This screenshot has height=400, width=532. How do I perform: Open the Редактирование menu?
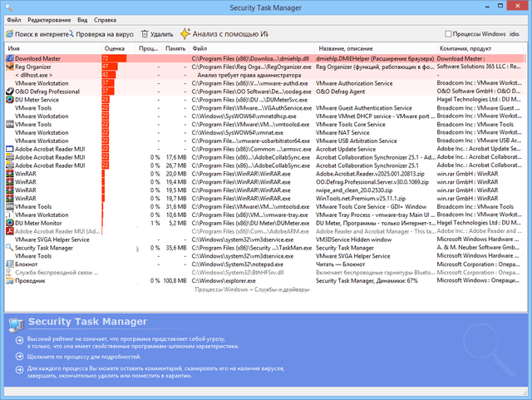[x=48, y=19]
